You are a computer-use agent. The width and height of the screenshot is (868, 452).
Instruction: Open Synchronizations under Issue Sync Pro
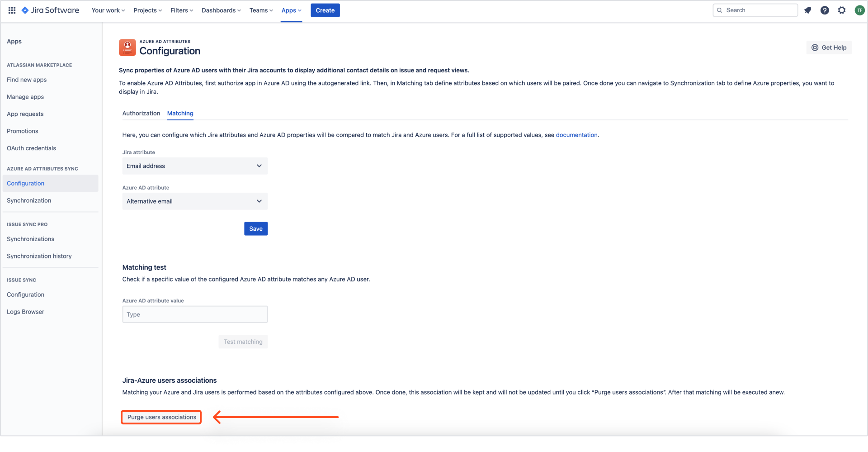[31, 239]
